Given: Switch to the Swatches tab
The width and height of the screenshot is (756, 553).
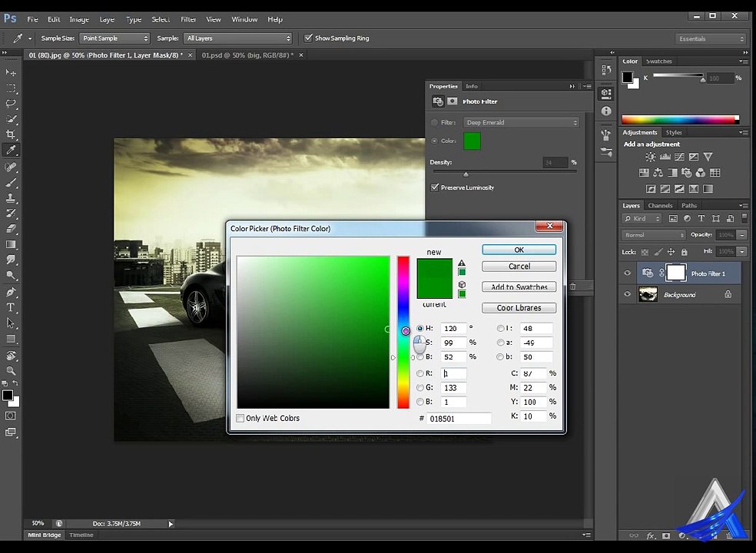Looking at the screenshot, I should click(658, 61).
